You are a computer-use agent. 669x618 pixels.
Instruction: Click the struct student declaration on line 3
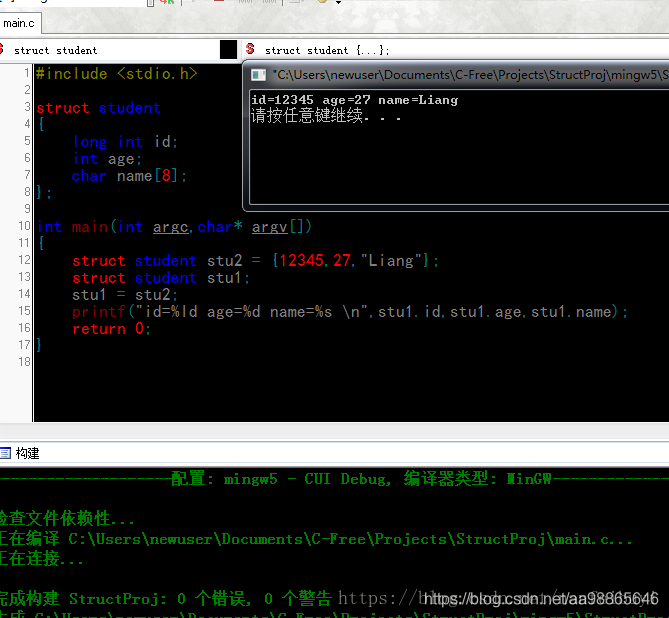click(x=99, y=108)
